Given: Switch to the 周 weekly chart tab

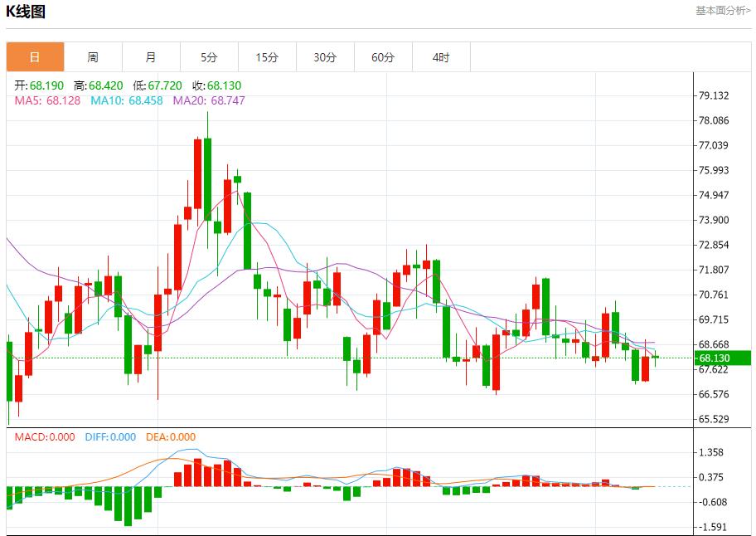Looking at the screenshot, I should [92, 56].
